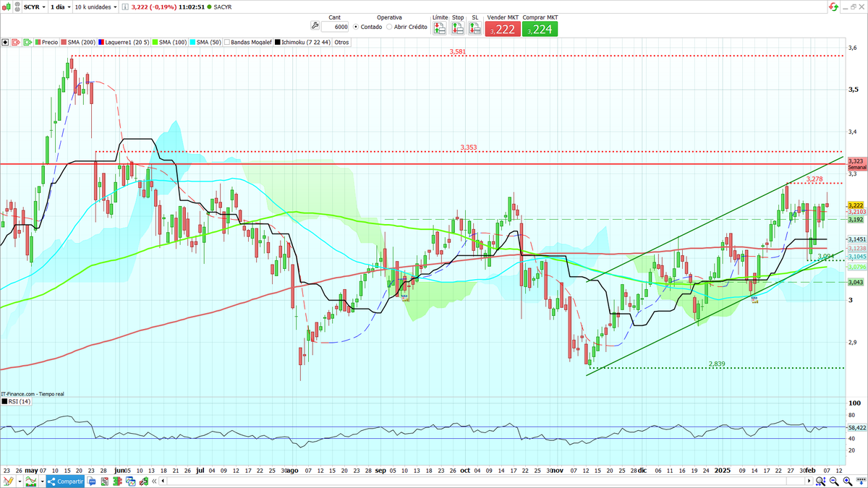Viewport: 868px width, 488px height.
Task: Click the green arrow indicator icon
Action: coord(28,42)
